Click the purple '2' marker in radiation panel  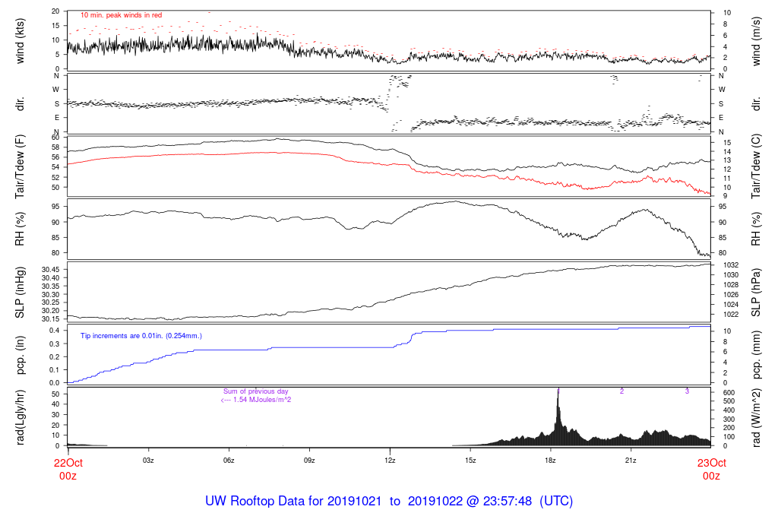tap(621, 391)
